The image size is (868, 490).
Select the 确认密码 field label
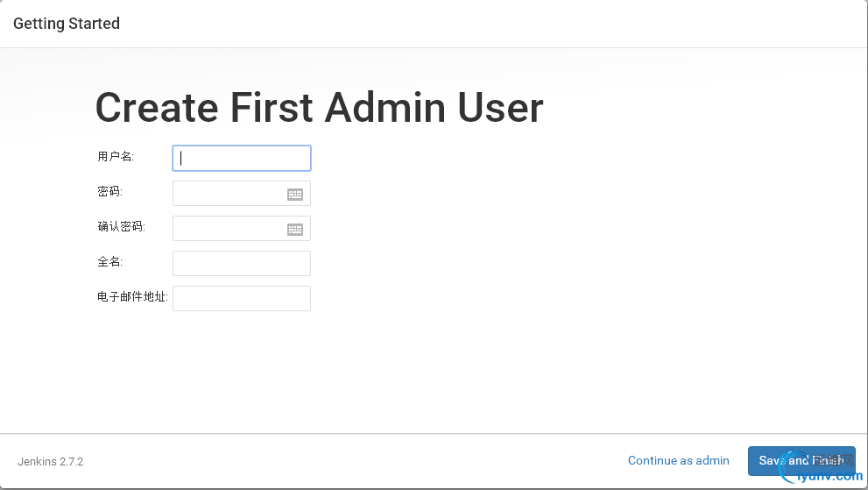pyautogui.click(x=121, y=227)
